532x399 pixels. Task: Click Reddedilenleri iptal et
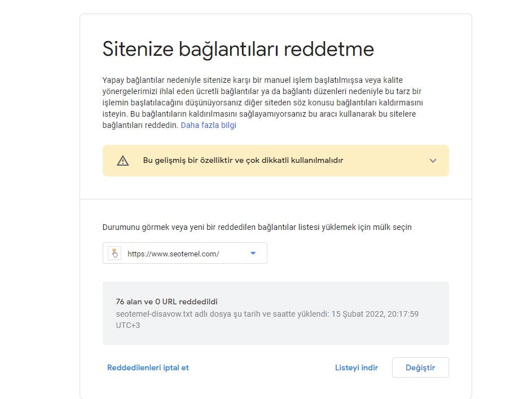tap(148, 367)
